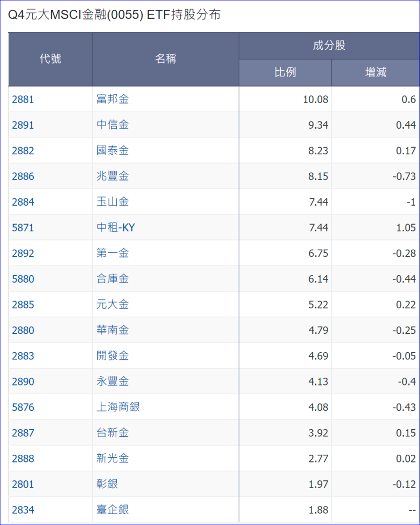Open stock code link 2882
The width and height of the screenshot is (420, 525).
(23, 151)
